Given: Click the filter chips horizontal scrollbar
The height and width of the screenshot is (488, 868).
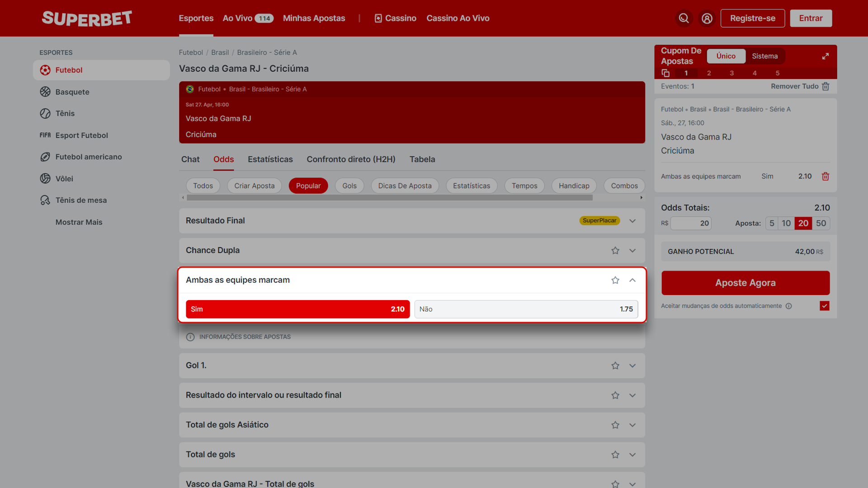Looking at the screenshot, I should coord(389,197).
